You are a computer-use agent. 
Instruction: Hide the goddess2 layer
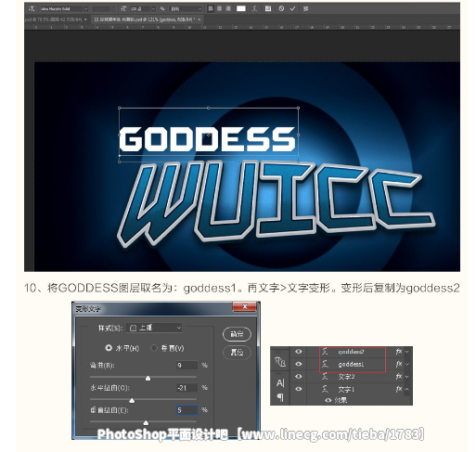click(x=298, y=352)
